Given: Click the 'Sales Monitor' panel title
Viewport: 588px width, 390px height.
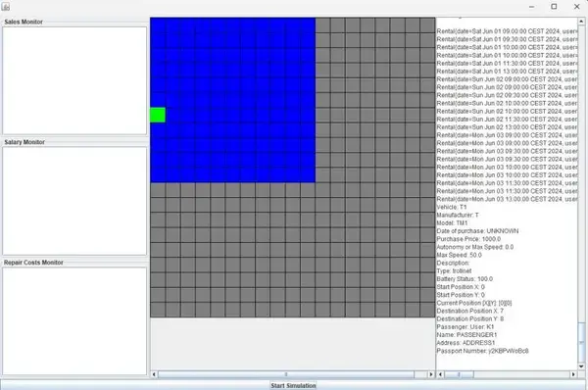Looking at the screenshot, I should point(24,22).
